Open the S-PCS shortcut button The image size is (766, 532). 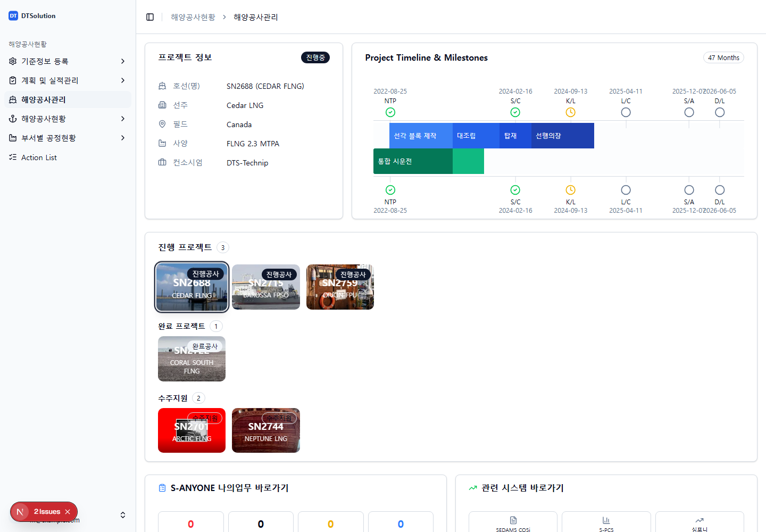click(606, 522)
